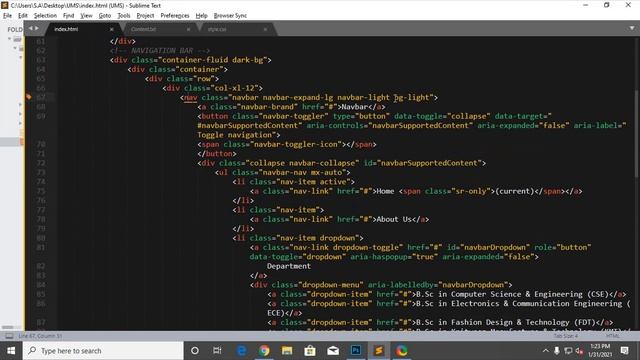Click the editor vertical scrollbar

pyautogui.click(x=637, y=133)
